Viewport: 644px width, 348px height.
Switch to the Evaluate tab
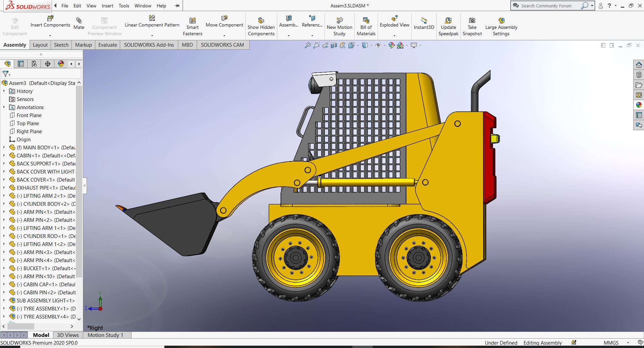coord(108,45)
